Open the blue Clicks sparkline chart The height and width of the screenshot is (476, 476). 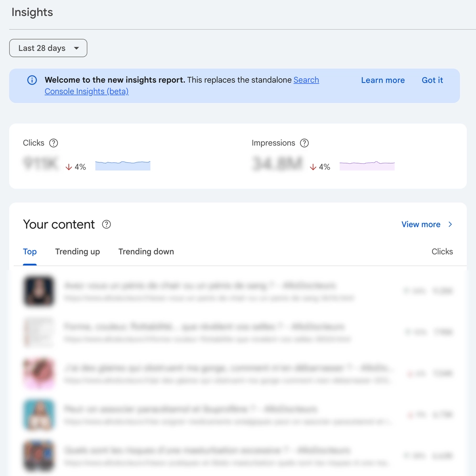pos(123,166)
